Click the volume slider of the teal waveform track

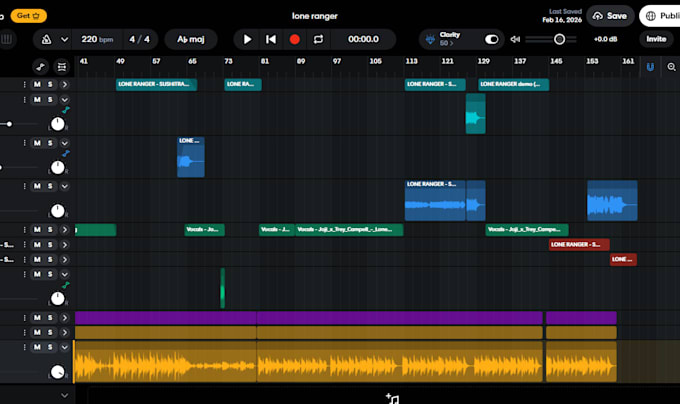[x=9, y=124]
